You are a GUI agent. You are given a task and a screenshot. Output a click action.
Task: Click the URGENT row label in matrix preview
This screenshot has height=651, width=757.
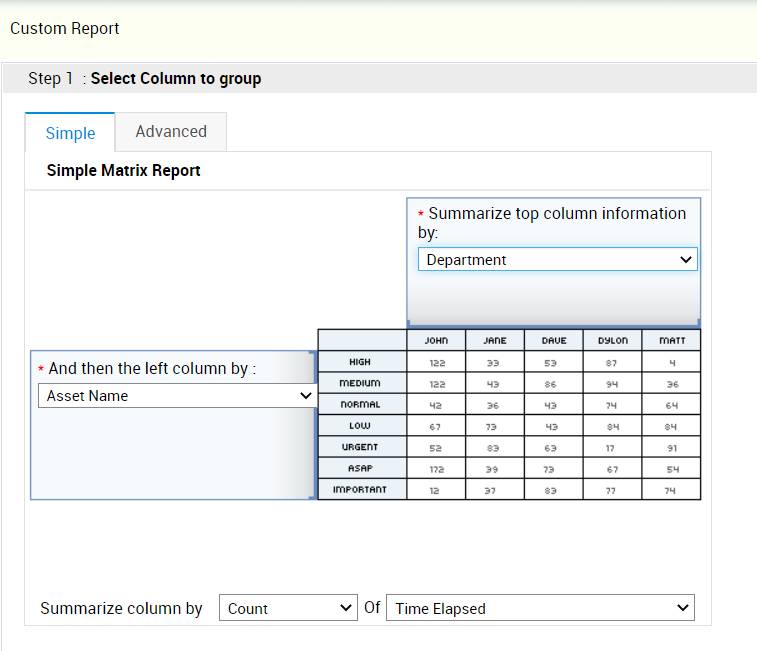tap(361, 447)
